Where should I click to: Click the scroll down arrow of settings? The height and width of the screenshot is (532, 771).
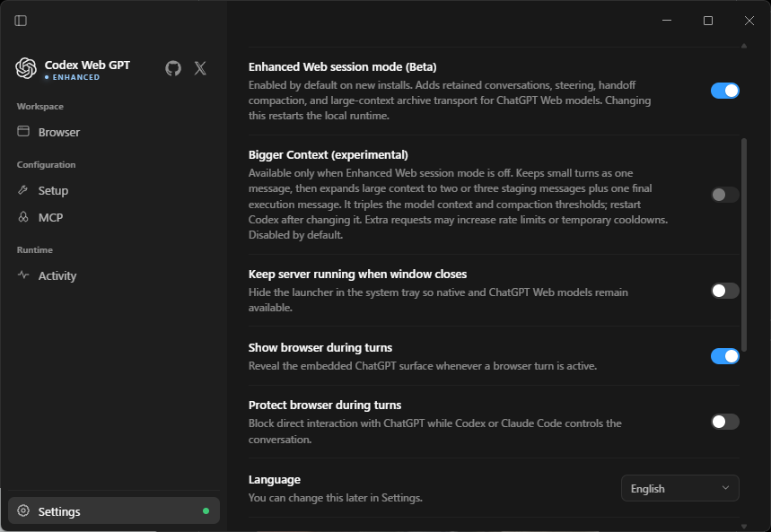coord(744,527)
